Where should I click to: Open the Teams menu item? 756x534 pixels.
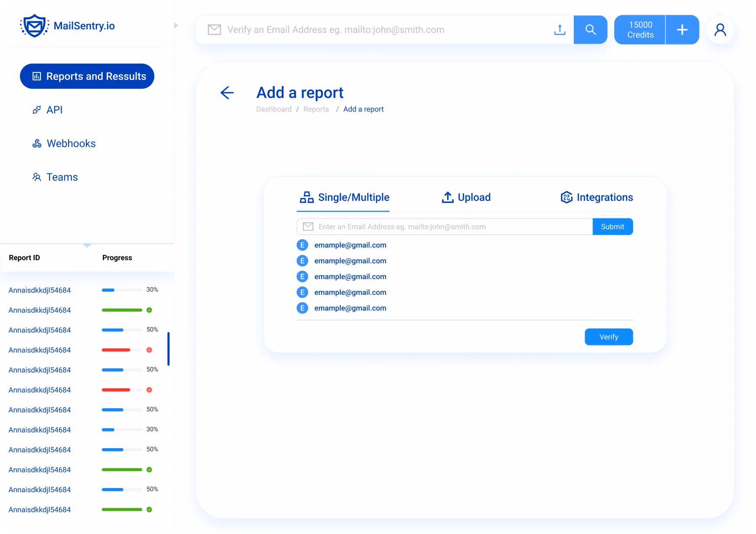click(55, 177)
